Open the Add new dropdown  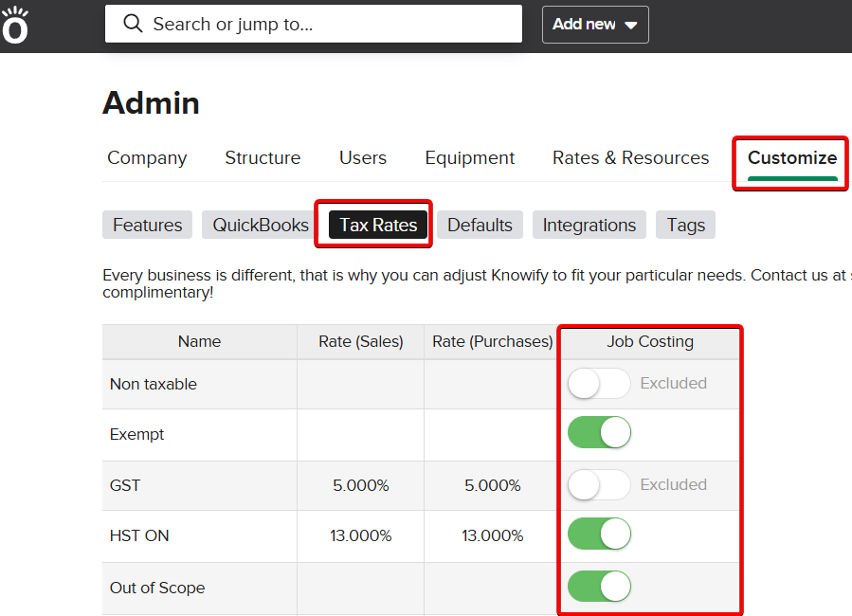[594, 25]
